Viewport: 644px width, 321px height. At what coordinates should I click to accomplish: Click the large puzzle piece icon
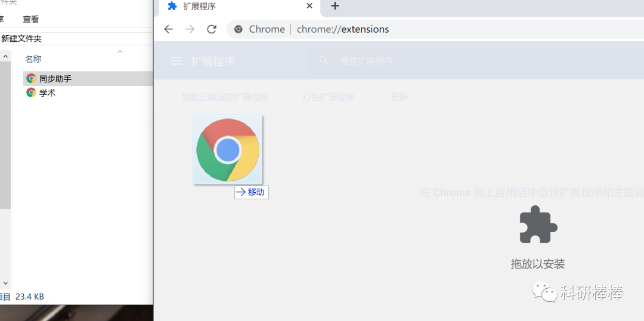[538, 224]
